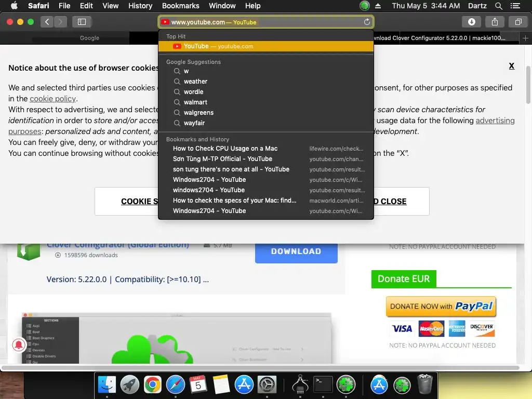Close the cookie notice with X
This screenshot has height=399, width=532.
(511, 66)
